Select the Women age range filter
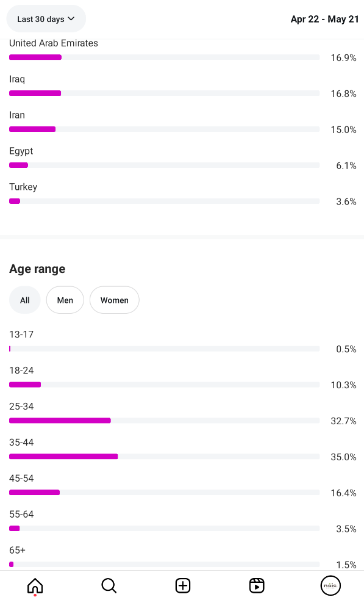Viewport: 364px width, 597px height. click(115, 300)
